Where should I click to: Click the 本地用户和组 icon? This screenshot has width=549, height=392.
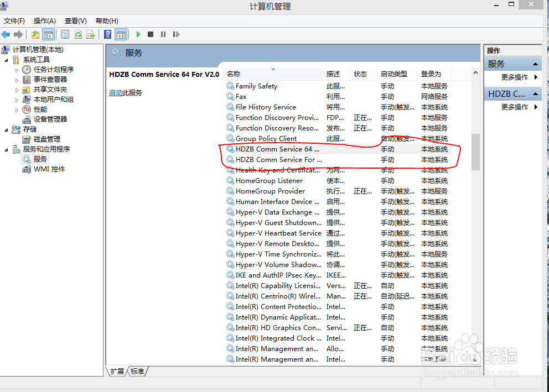[x=27, y=100]
